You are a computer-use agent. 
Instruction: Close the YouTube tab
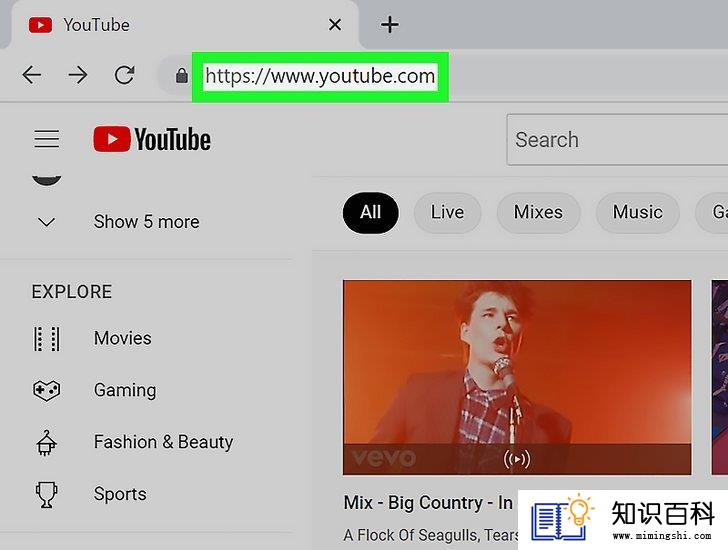(335, 25)
